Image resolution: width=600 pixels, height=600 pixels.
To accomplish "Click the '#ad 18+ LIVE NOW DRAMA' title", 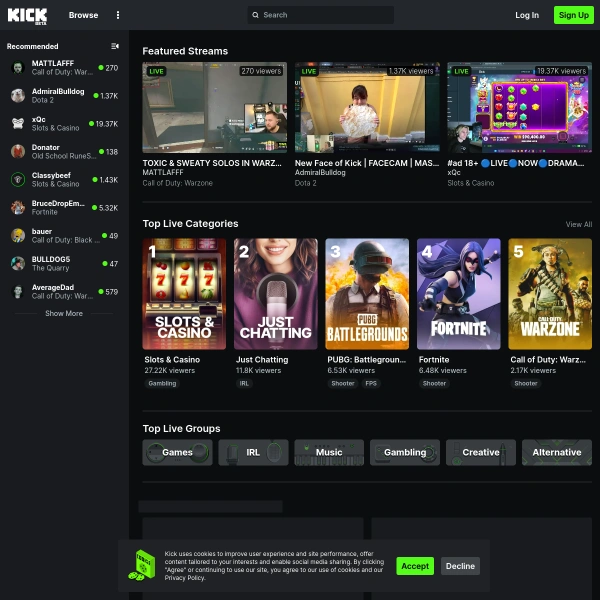I will (x=515, y=163).
